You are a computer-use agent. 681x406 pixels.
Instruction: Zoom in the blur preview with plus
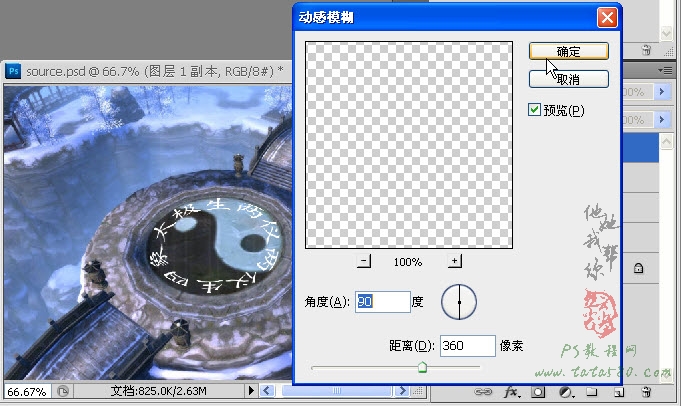click(x=454, y=261)
